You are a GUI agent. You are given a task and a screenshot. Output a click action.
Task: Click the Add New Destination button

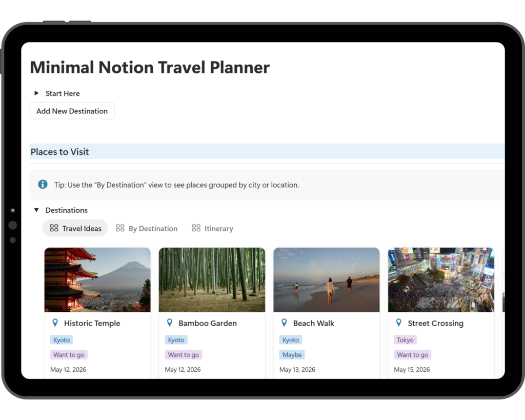coord(72,110)
